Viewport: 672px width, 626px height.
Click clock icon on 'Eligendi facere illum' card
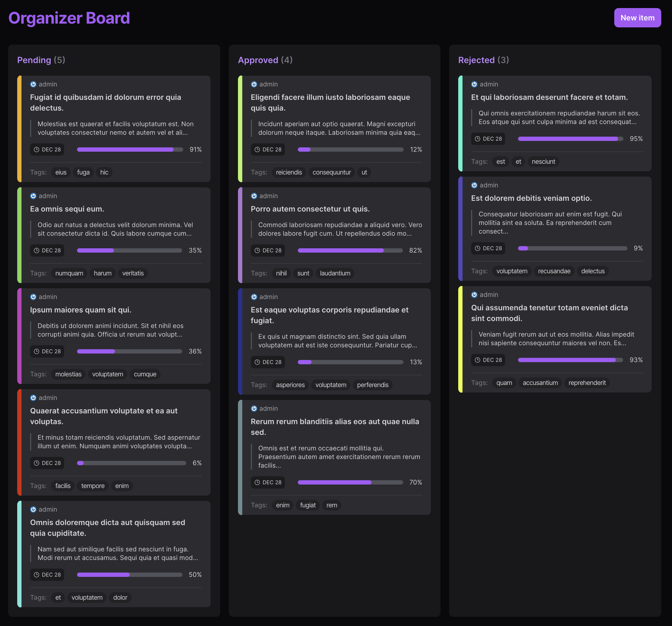257,149
